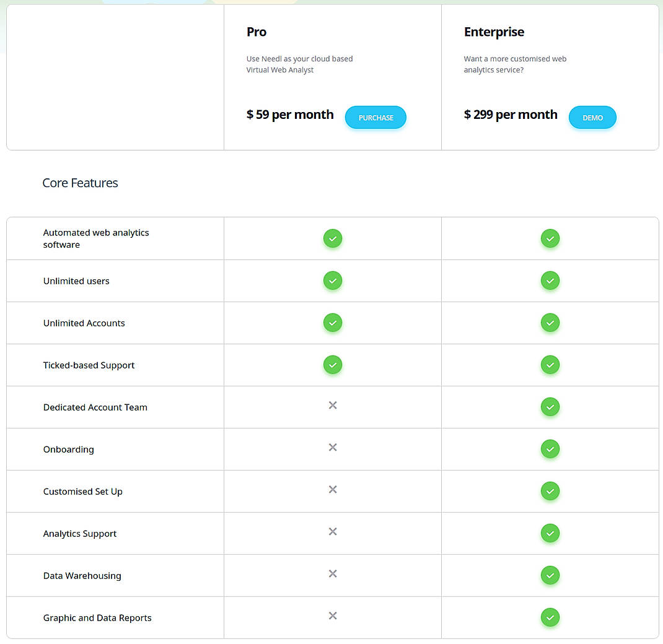Click the Core Features section heading
Screen dimensions: 663x644
pyautogui.click(x=80, y=183)
